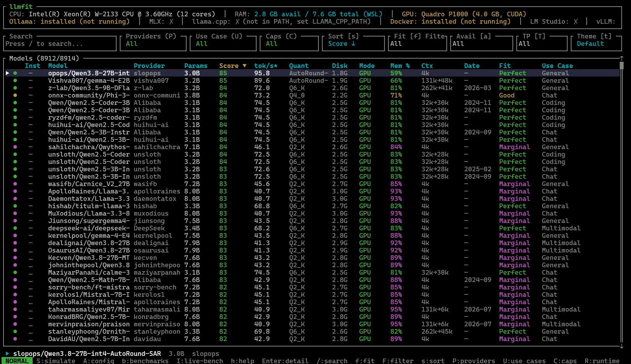Select the Jiunsong/supergemma4- model row
631x364 pixels.
[313, 221]
